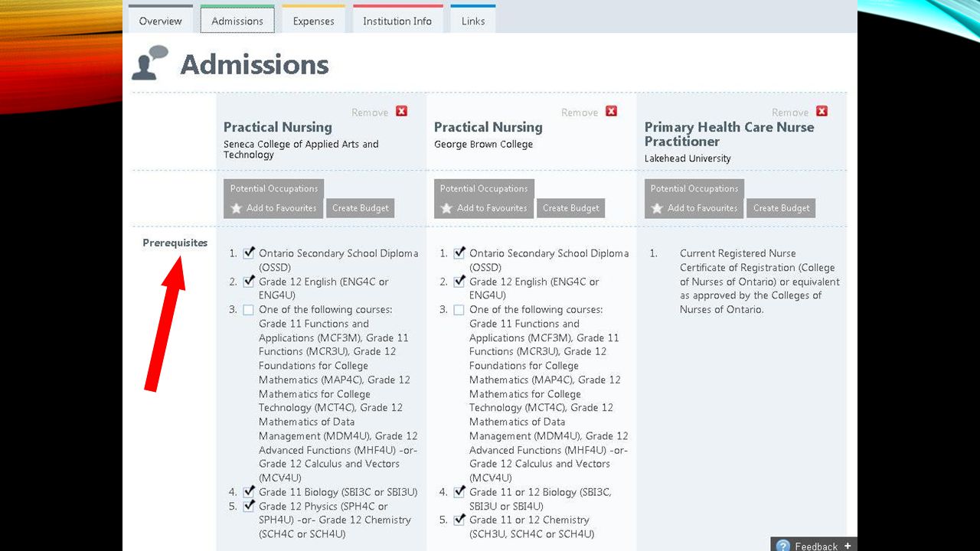
Task: Create Budget for George Brown Practical Nursing
Action: (570, 208)
